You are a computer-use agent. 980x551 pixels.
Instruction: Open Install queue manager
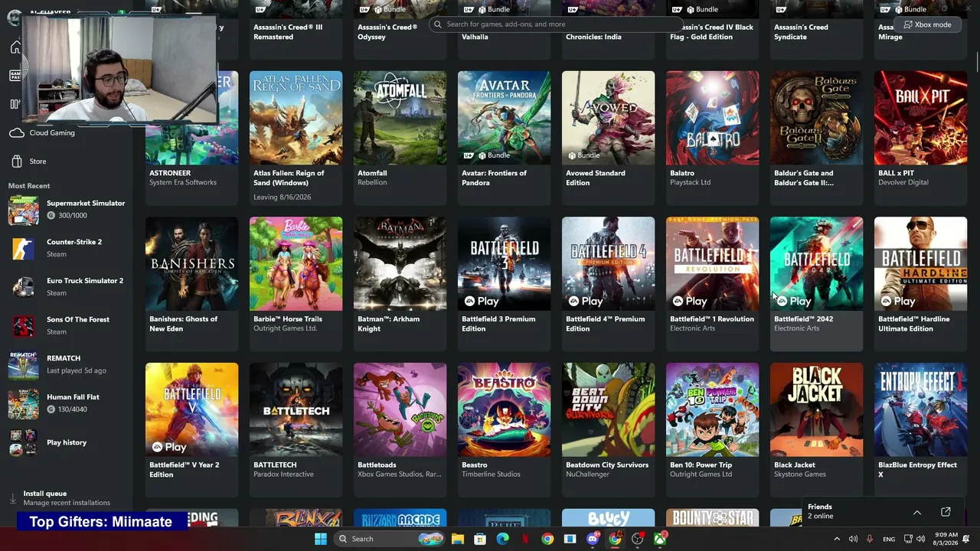[x=67, y=498]
